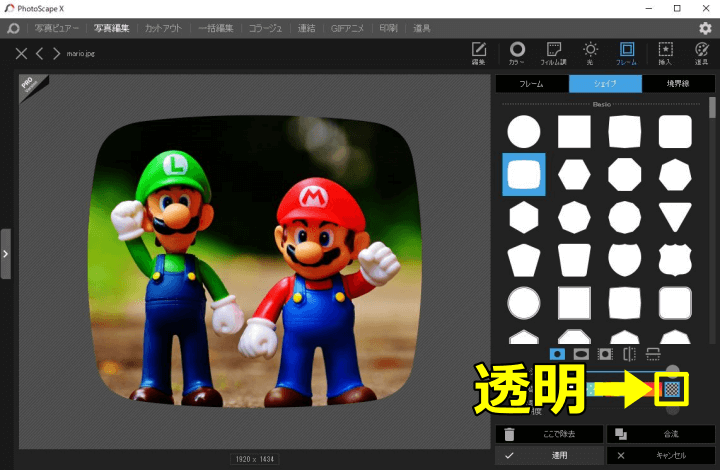Open the settings gear
Viewport: 720px width, 470px height.
click(705, 28)
